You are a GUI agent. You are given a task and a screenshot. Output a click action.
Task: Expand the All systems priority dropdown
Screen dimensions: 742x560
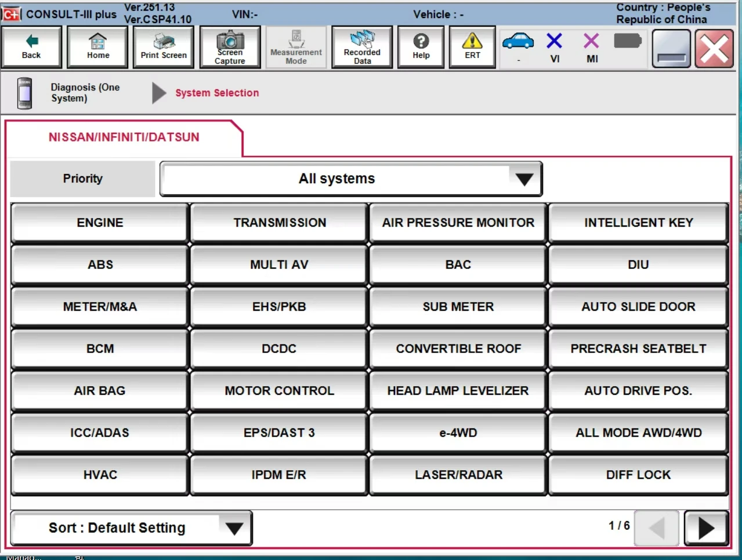tap(351, 179)
